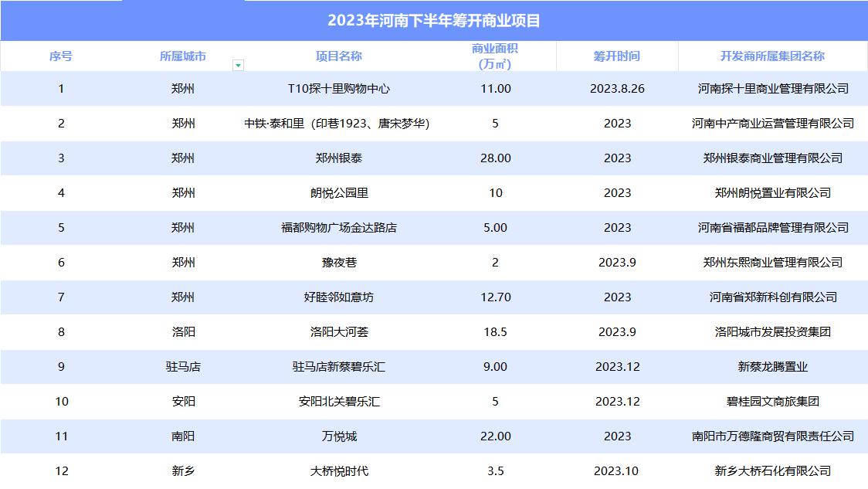Select city cell 南阳
The image size is (868, 489).
pos(183,436)
